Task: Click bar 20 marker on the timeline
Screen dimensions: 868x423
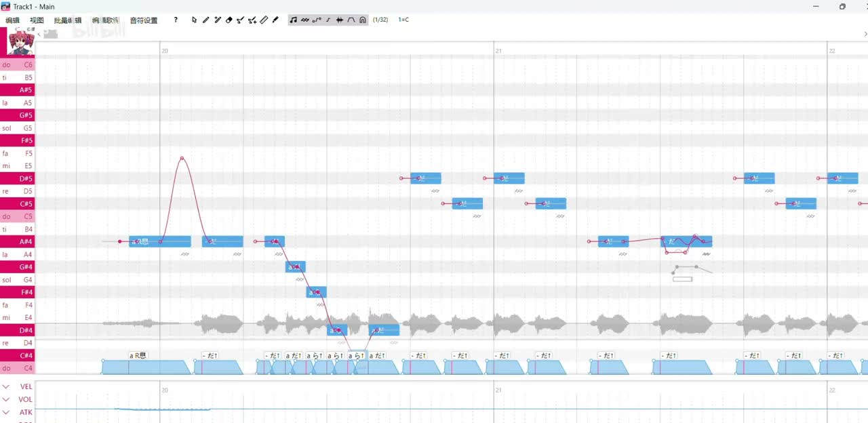Action: point(164,50)
